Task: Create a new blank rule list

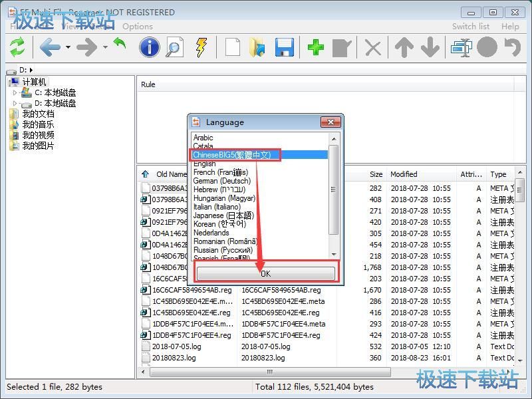Action: (x=233, y=47)
